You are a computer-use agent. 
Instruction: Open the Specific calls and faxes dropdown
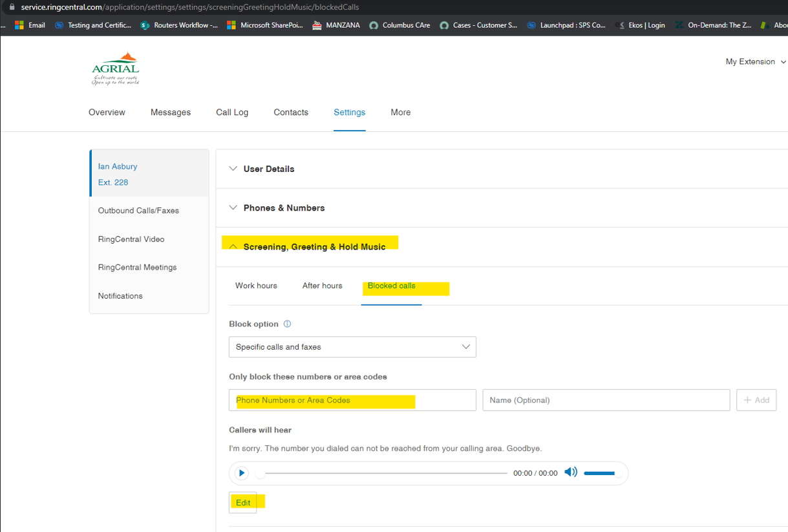click(x=352, y=347)
